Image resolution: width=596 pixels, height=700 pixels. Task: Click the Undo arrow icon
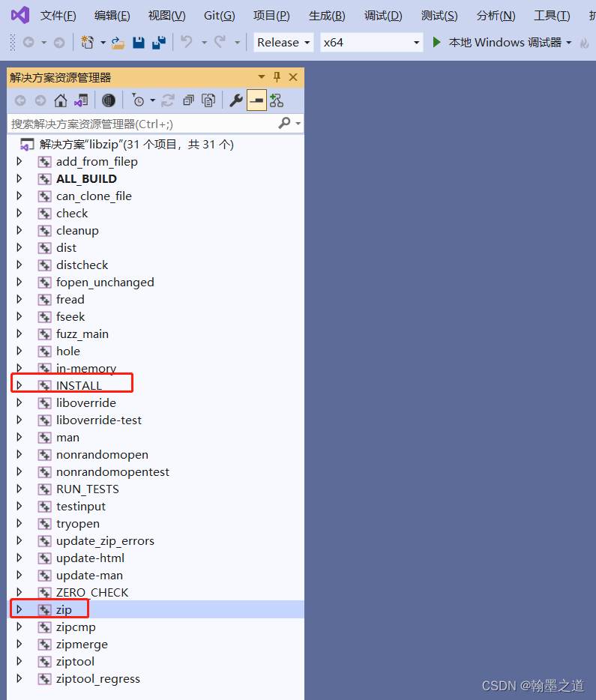tap(187, 42)
